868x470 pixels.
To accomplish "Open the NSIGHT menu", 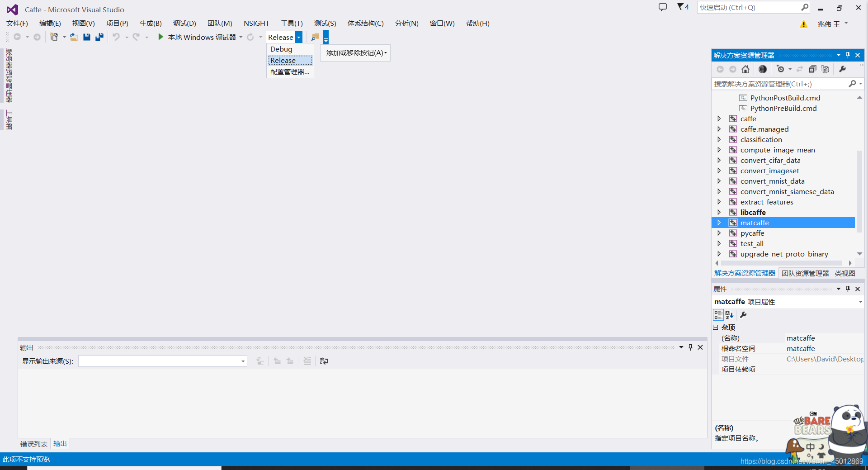I will click(x=256, y=24).
